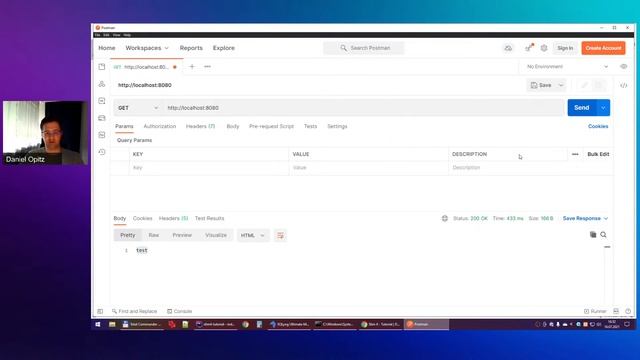Open Mock Servers in the sidebar
Viewport: 640px width, 360px height.
(102, 118)
